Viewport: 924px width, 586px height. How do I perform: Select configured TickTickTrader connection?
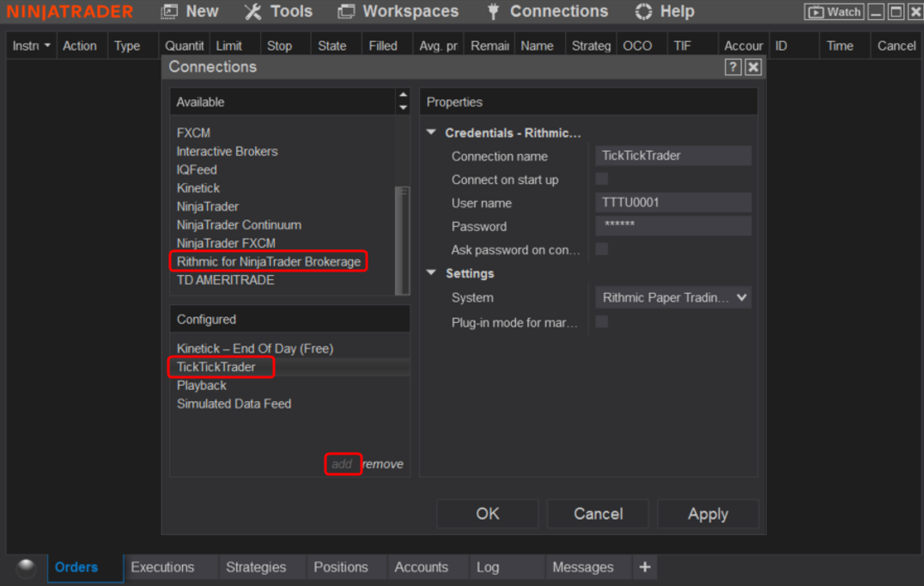point(216,367)
